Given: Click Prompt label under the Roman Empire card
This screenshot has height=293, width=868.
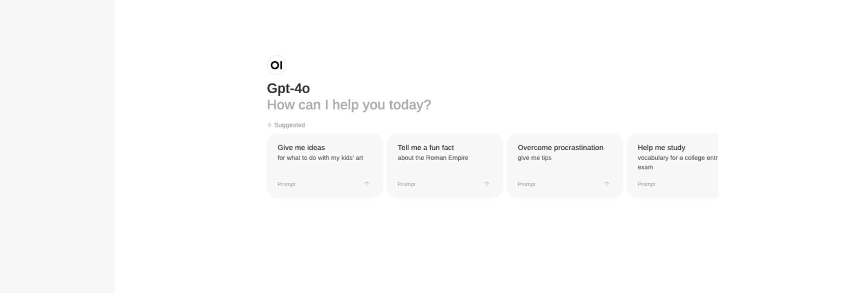Looking at the screenshot, I should pos(406,184).
